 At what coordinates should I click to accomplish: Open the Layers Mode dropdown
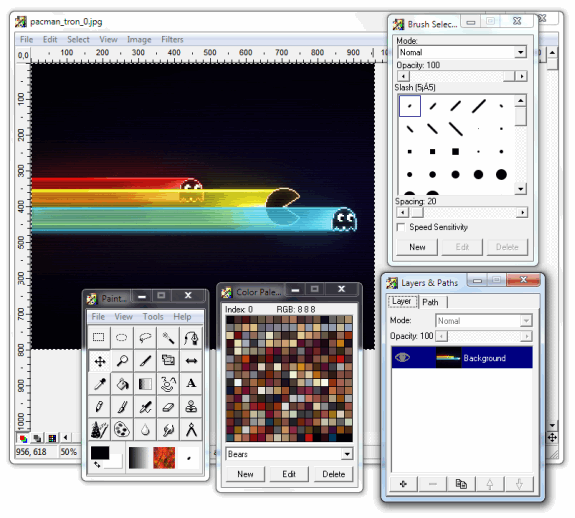click(526, 321)
